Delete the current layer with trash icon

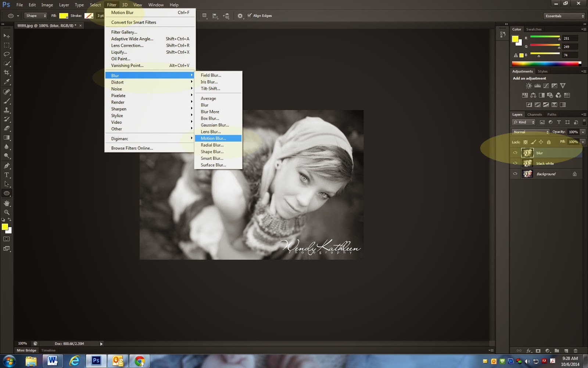576,351
